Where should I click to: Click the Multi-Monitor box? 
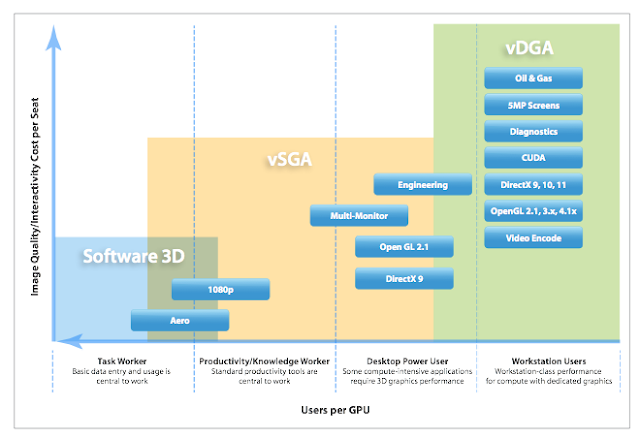pos(359,215)
